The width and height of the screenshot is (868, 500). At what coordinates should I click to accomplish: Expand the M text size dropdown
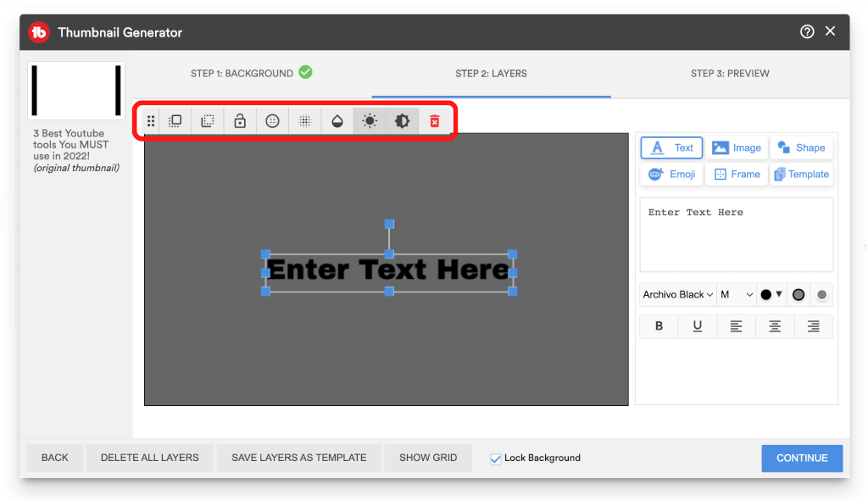click(736, 295)
